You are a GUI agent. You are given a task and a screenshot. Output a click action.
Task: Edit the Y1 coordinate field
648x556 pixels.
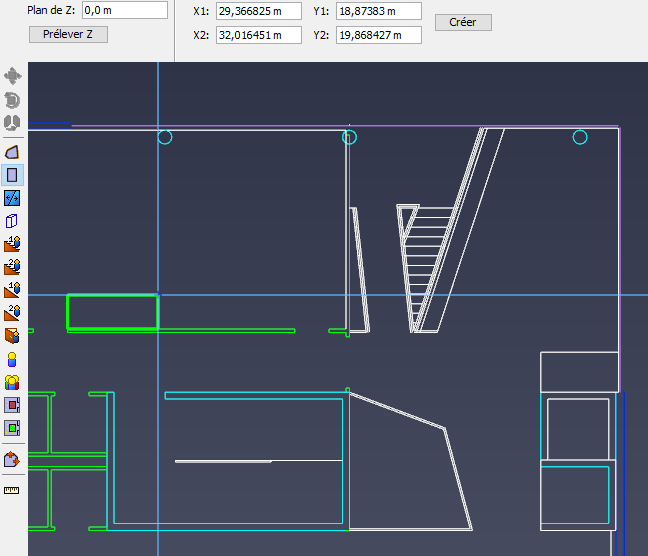tap(379, 11)
